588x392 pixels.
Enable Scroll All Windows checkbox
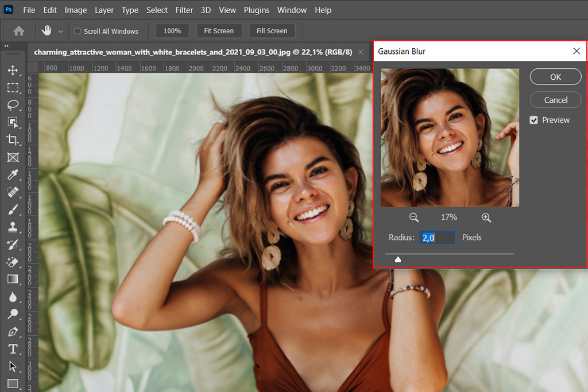point(78,31)
